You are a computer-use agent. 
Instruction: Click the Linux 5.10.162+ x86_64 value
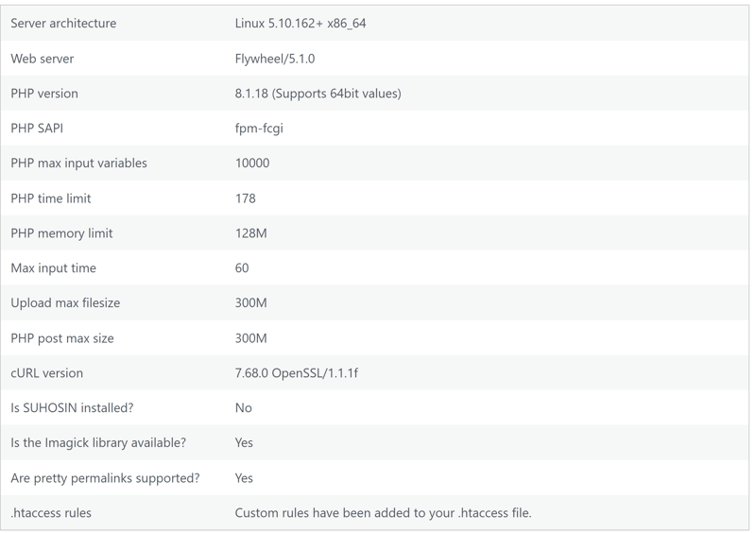[301, 23]
